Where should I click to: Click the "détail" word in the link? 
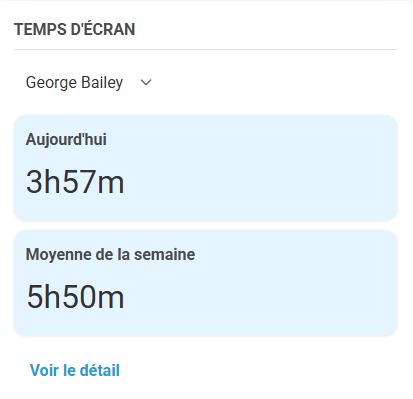pyautogui.click(x=100, y=370)
